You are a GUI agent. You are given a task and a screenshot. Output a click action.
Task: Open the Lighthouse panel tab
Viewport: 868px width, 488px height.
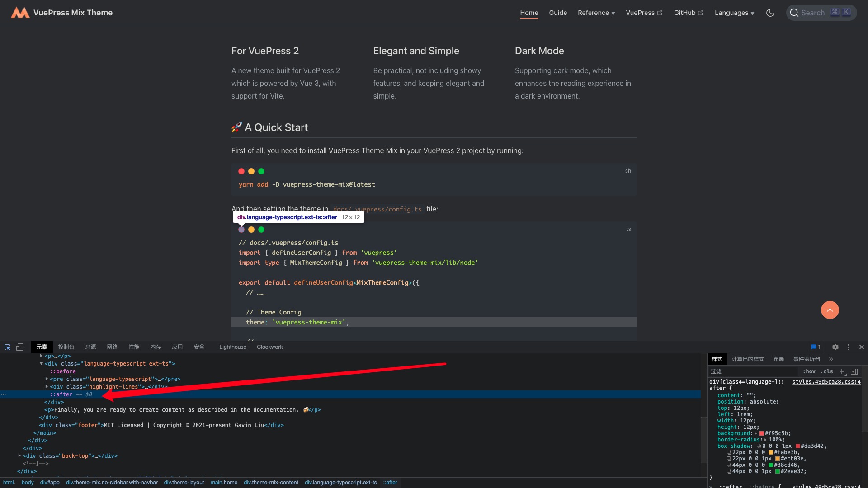tap(232, 347)
